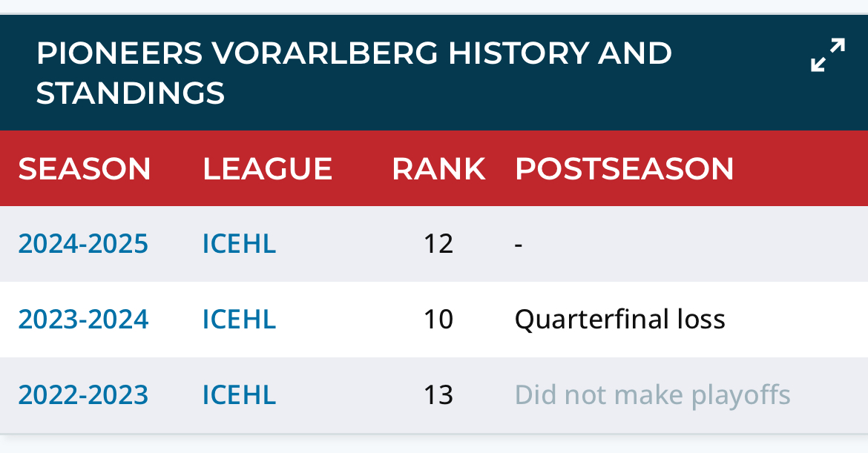Open ICEHL league link for 2024-2025
The width and height of the screenshot is (868, 453).
239,244
